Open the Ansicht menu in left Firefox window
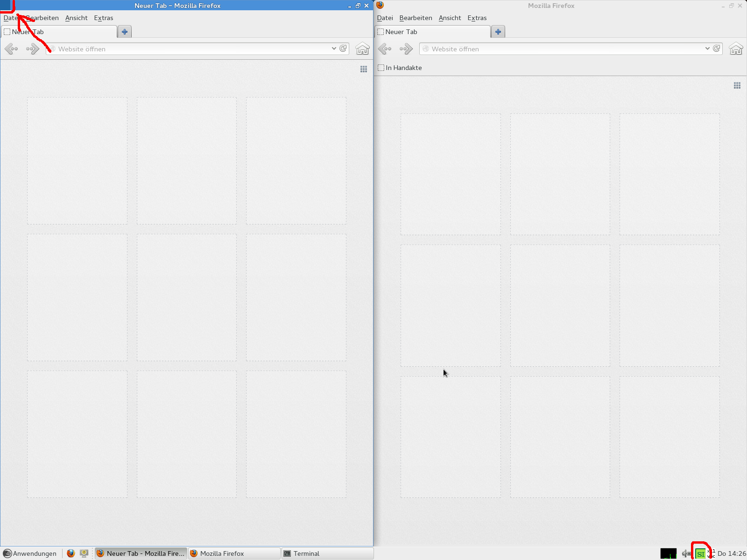The height and width of the screenshot is (560, 747). (x=76, y=18)
